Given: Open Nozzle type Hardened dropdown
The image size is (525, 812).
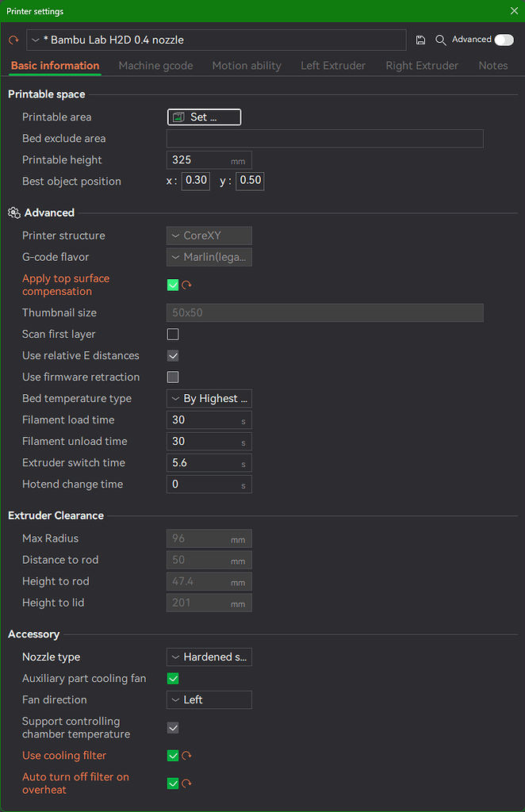Looking at the screenshot, I should [209, 657].
